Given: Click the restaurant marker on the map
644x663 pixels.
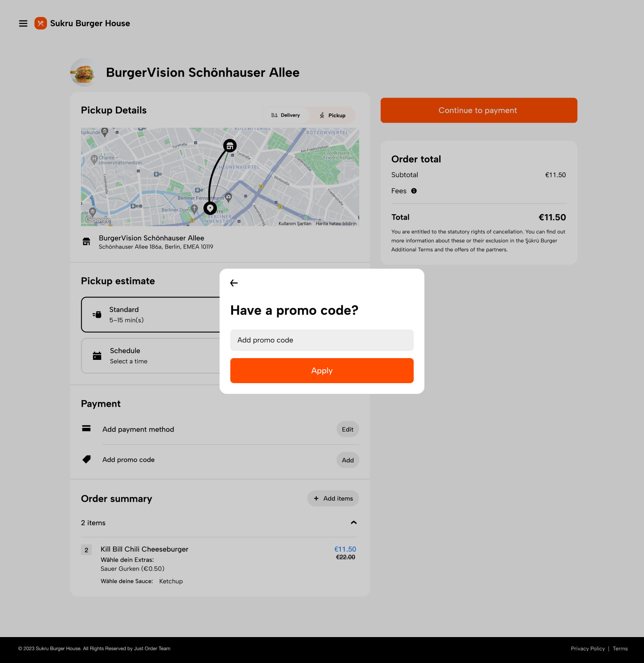Looking at the screenshot, I should [230, 145].
